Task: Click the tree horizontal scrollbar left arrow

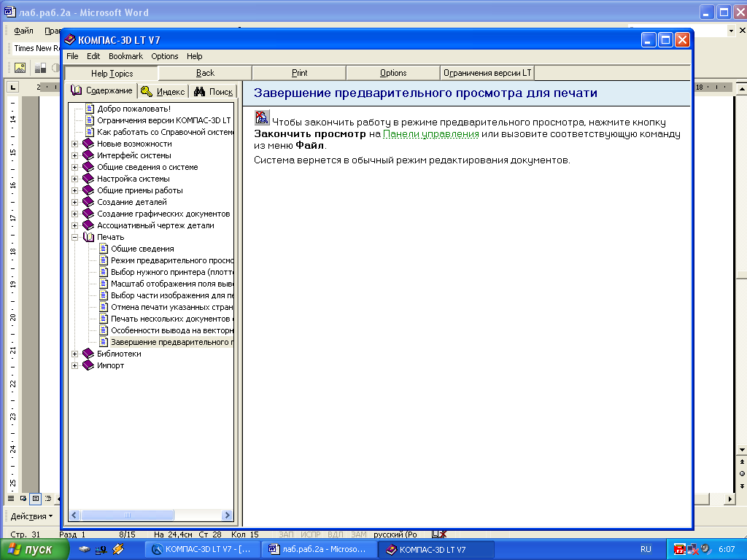Action: [x=75, y=516]
